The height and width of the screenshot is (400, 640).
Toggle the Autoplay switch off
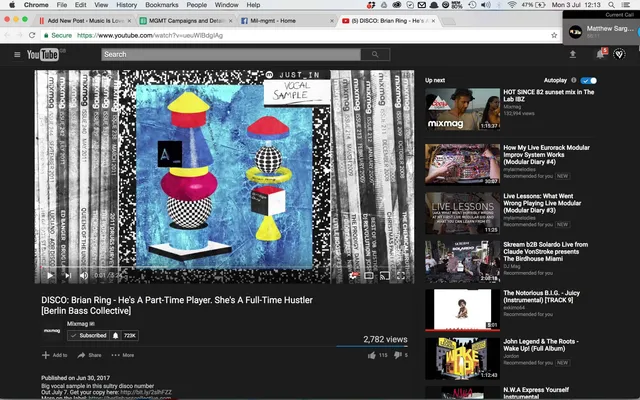[x=589, y=80]
